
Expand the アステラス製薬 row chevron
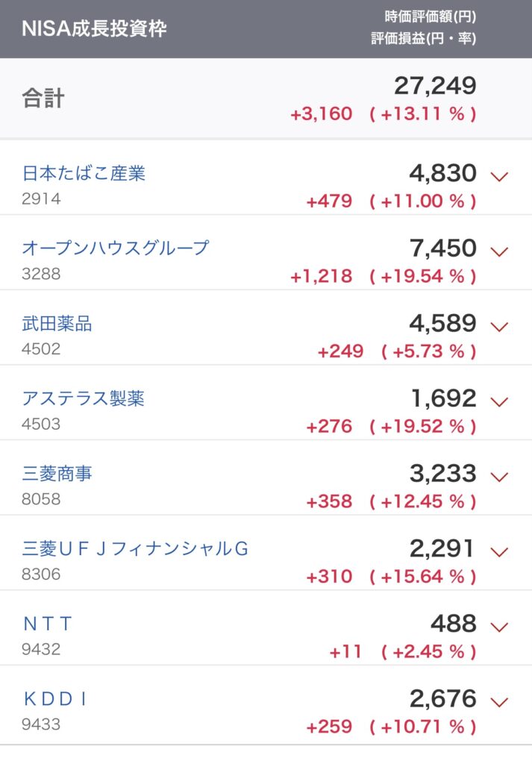pos(499,401)
